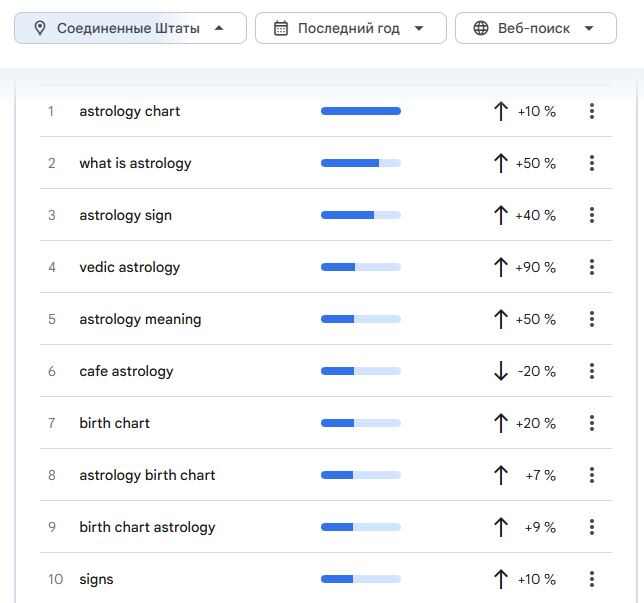Select the astrology birth chart query
The image size is (644, 603).
point(147,475)
